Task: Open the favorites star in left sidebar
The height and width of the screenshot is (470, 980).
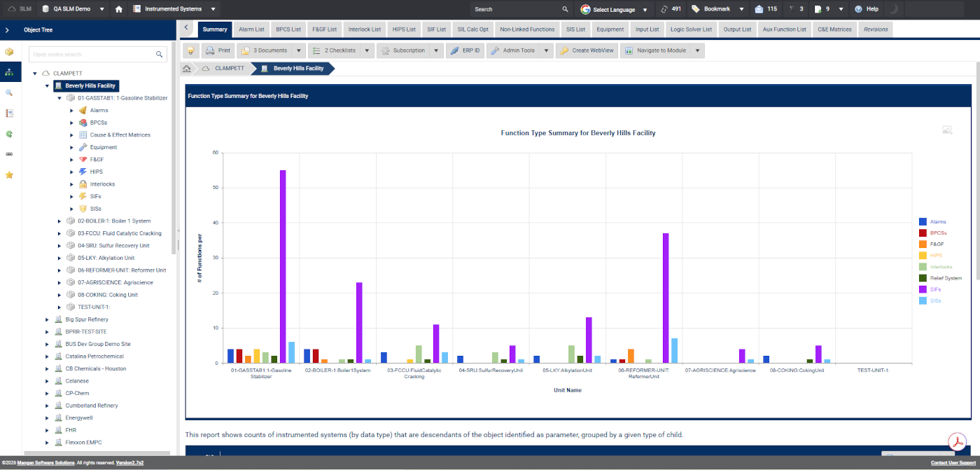Action: [9, 174]
